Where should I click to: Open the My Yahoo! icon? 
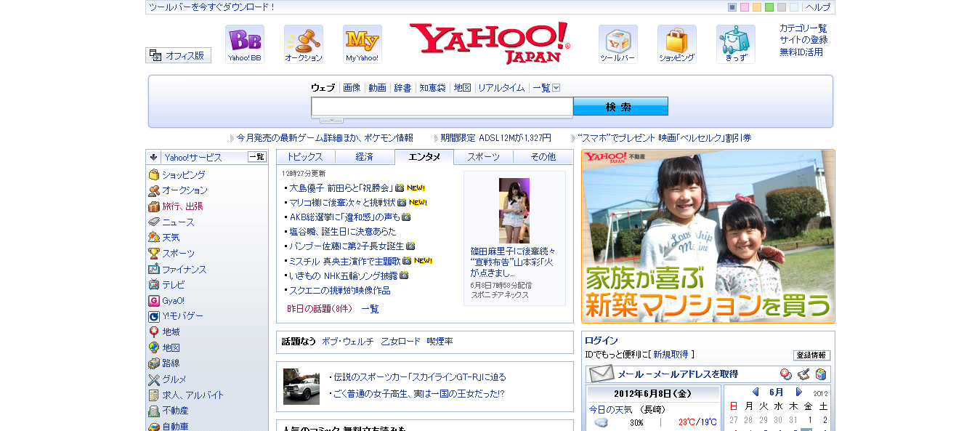coord(362,44)
